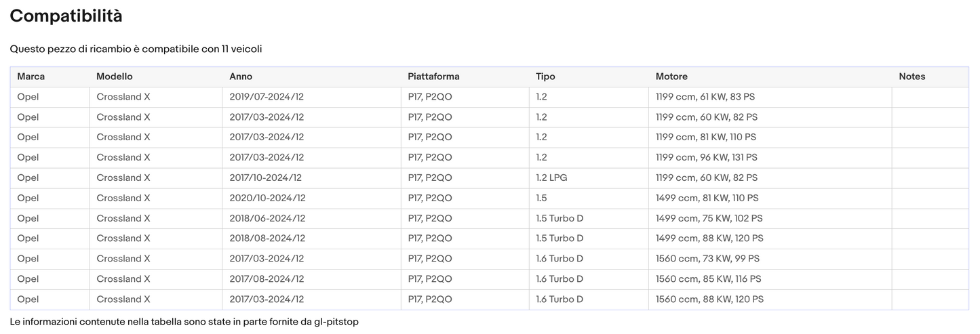
Task: Click the 1199 ccm, 61 KW, 83 PS cell
Action: (x=705, y=97)
